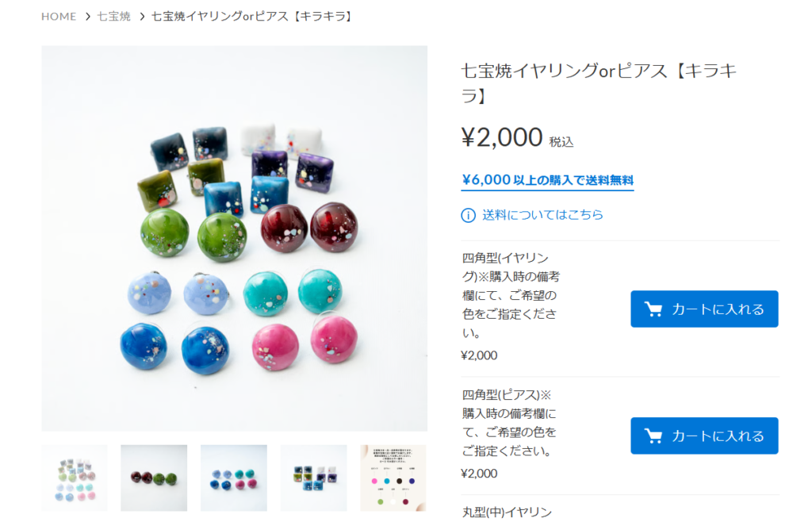
Task: Click the chevron after 七宝焼 breadcrumb
Action: click(x=142, y=17)
